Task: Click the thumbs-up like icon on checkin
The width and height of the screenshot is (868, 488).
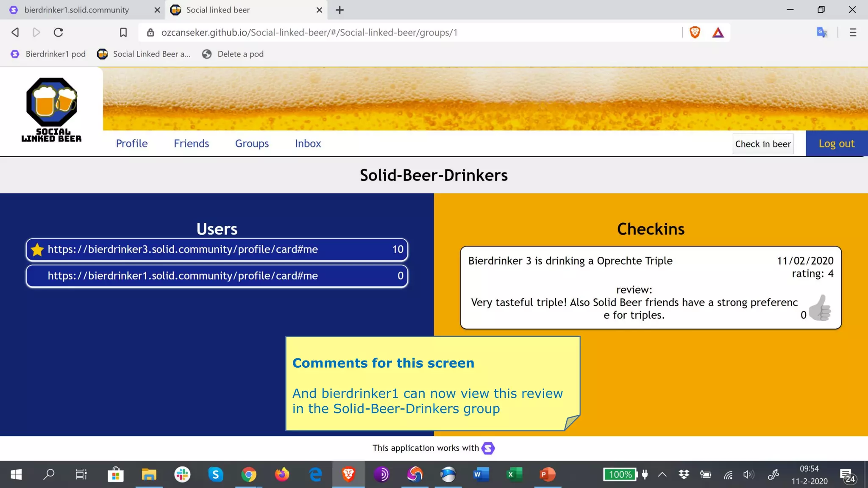Action: (820, 308)
